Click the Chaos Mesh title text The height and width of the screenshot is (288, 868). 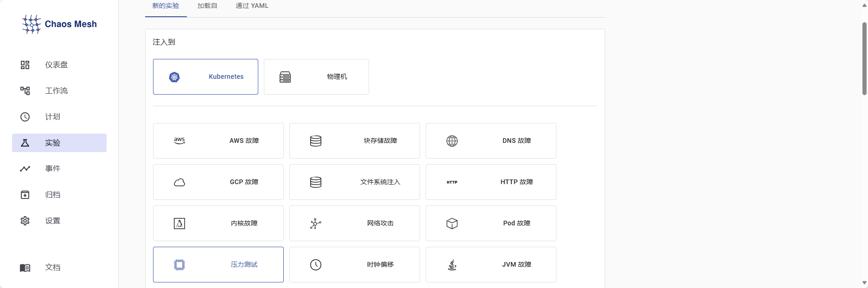[x=71, y=24]
